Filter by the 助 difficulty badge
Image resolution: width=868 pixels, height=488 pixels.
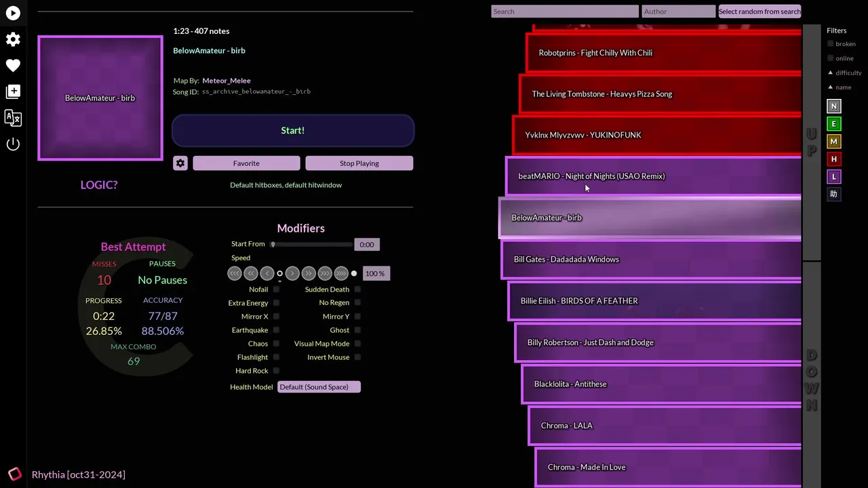coord(834,195)
